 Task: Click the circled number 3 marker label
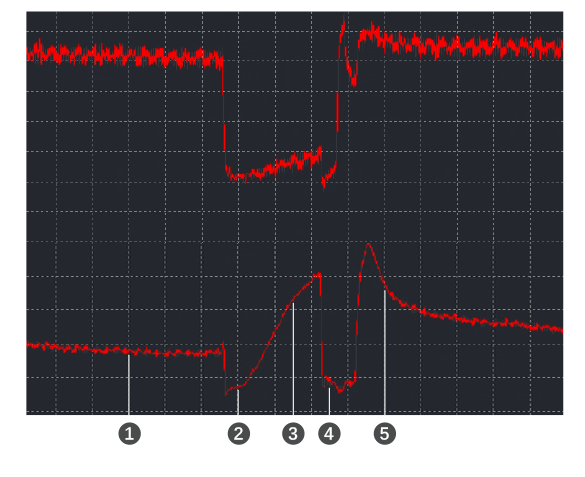point(293,434)
